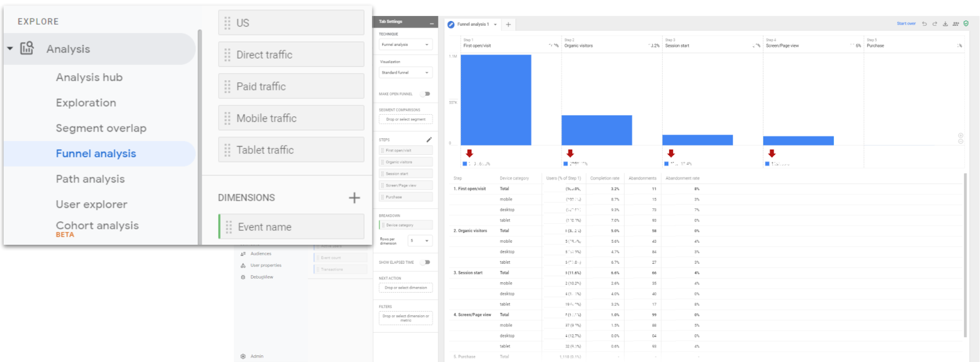Click the download export icon
Image resolution: width=980 pixels, height=362 pixels.
(x=945, y=24)
